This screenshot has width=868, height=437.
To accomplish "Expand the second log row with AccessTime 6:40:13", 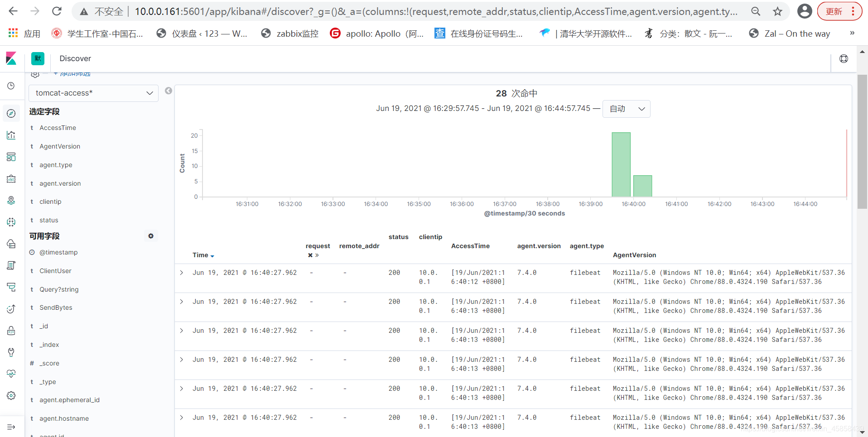I will [x=182, y=302].
